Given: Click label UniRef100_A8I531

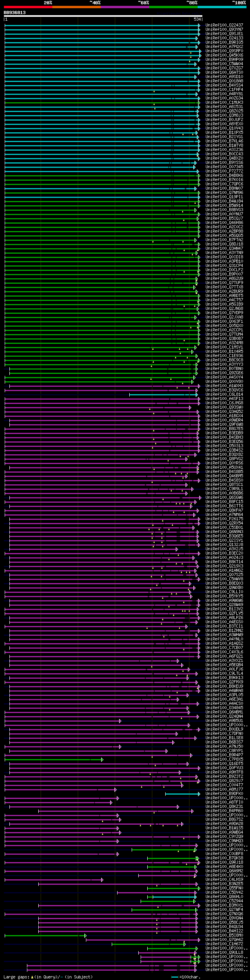Looking at the screenshot, I should pos(224,107).
